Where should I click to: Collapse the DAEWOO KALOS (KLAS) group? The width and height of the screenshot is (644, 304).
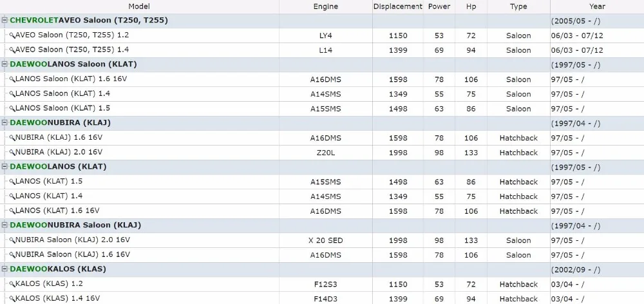pos(5,269)
